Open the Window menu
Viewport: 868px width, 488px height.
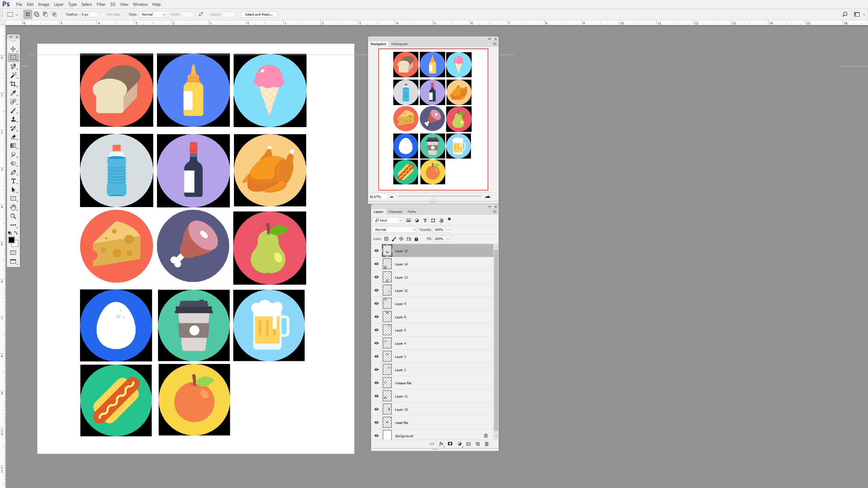[140, 4]
